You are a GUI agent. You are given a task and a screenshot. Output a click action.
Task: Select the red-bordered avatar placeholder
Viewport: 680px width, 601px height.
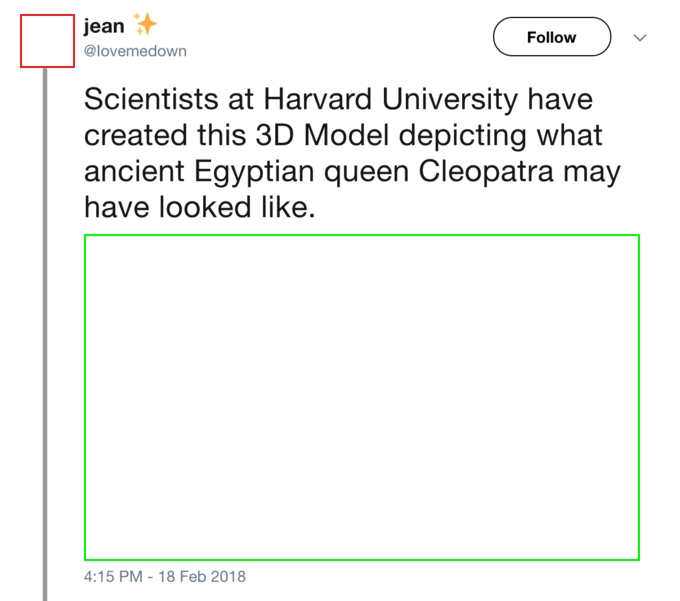pos(47,41)
